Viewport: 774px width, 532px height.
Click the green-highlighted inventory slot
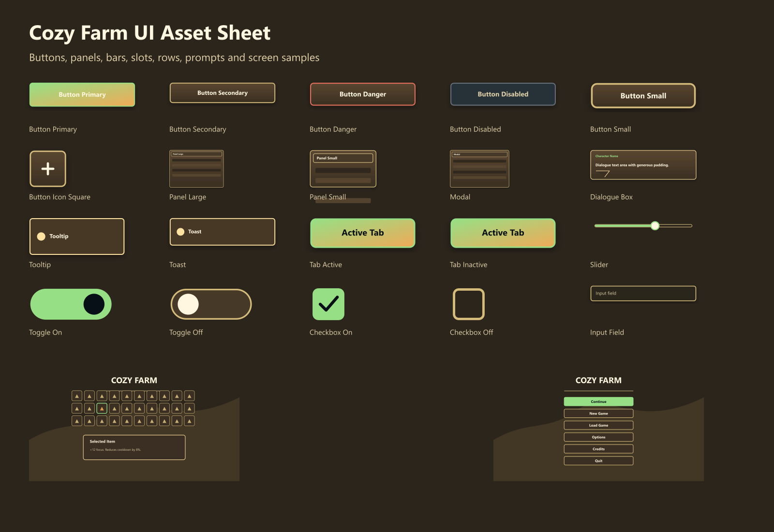pos(102,409)
